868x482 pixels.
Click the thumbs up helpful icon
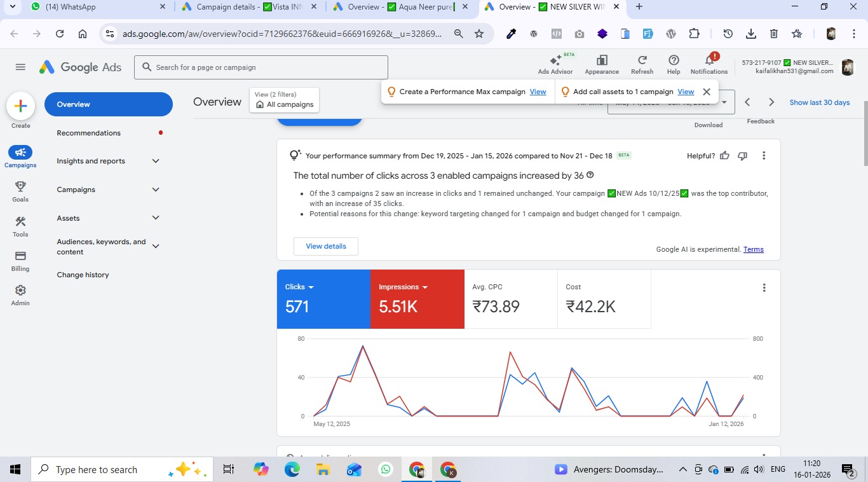724,156
